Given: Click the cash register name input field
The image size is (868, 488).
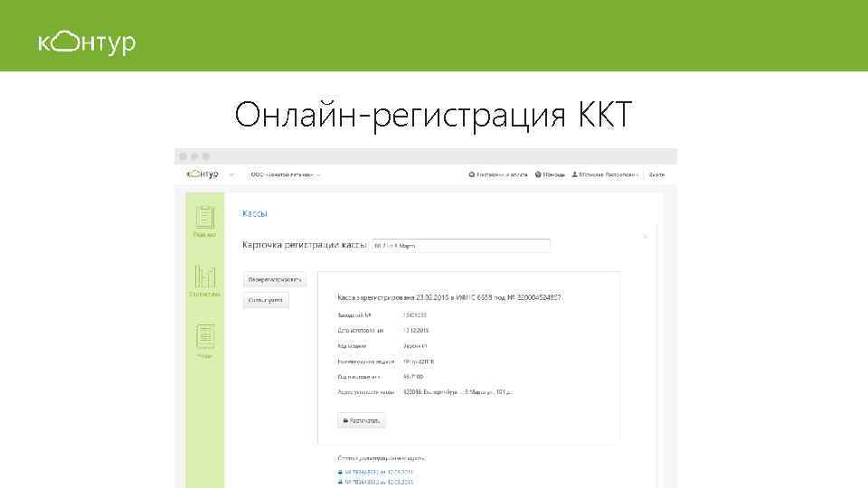Looking at the screenshot, I should pyautogui.click(x=460, y=246).
